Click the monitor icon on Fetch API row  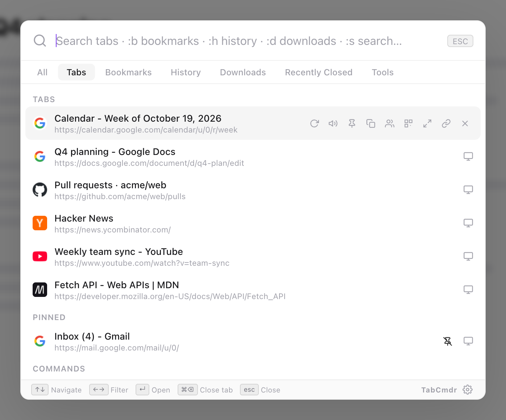coord(468,290)
